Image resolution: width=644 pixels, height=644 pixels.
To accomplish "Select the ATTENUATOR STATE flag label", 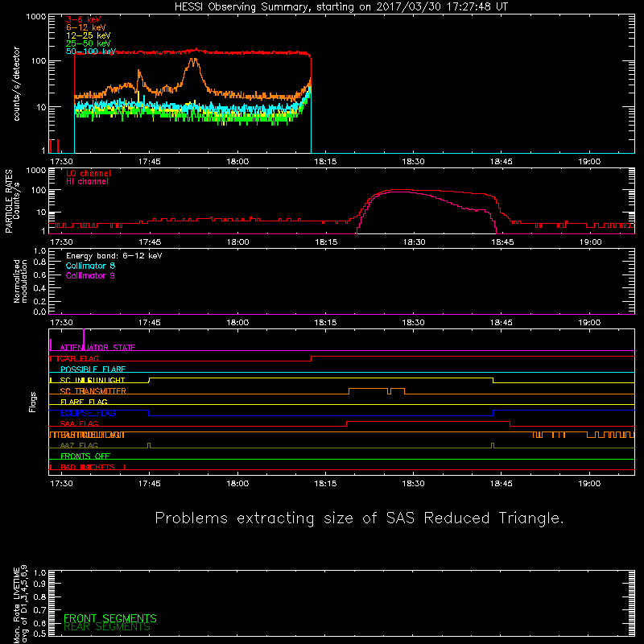I will click(97, 348).
